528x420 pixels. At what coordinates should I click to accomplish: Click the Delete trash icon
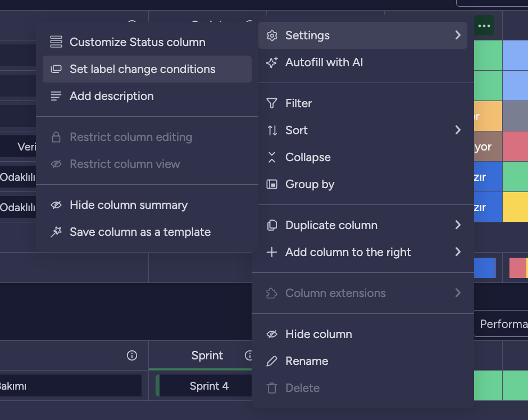coord(272,389)
